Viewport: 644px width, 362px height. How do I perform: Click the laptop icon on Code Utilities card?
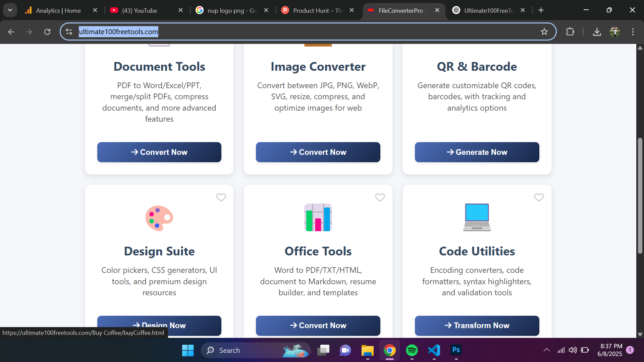pyautogui.click(x=477, y=217)
